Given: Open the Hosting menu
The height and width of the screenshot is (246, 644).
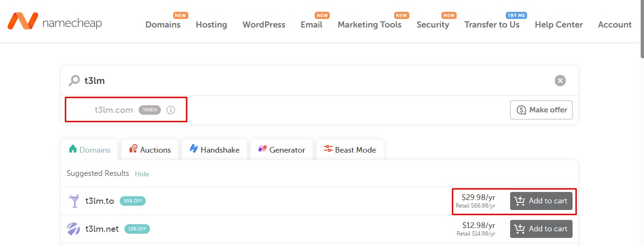Looking at the screenshot, I should pyautogui.click(x=211, y=25).
